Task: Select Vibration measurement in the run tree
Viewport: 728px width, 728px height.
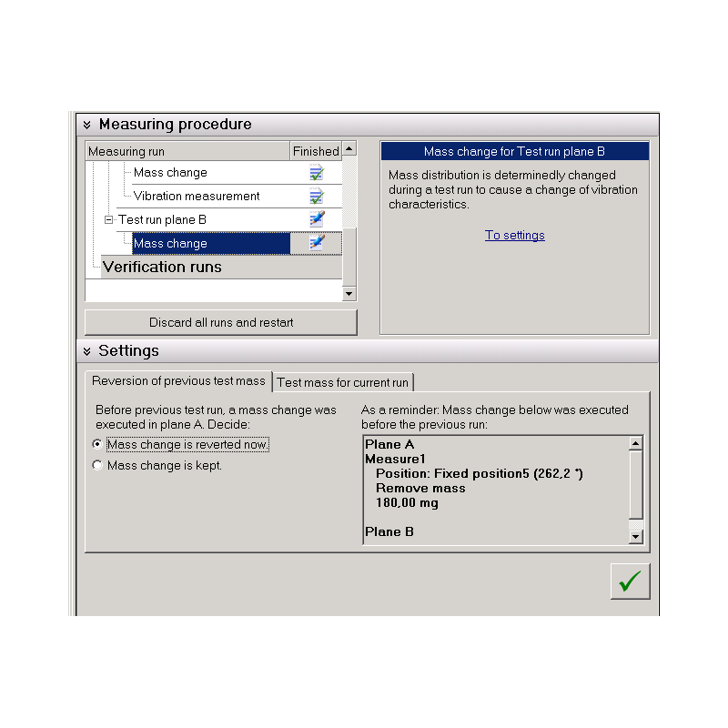Action: (x=197, y=197)
